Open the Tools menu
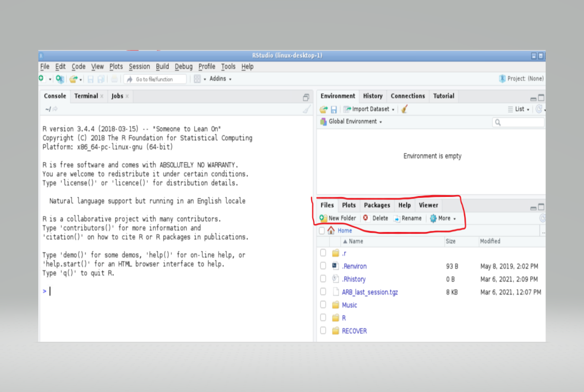The height and width of the screenshot is (392, 584). click(x=228, y=67)
